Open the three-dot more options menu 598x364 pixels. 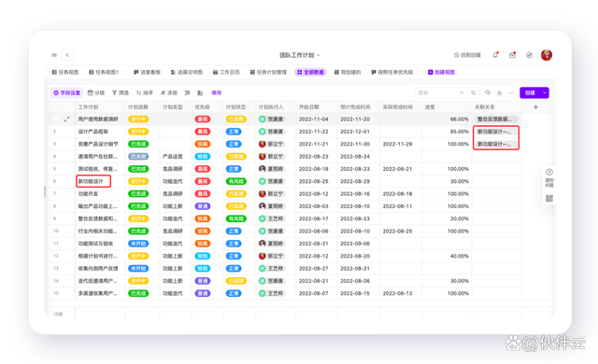[511, 92]
